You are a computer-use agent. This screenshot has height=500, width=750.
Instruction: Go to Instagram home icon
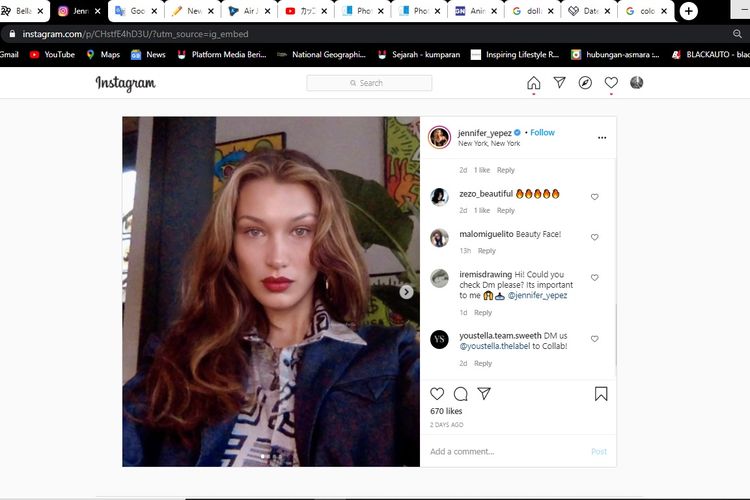pyautogui.click(x=533, y=83)
